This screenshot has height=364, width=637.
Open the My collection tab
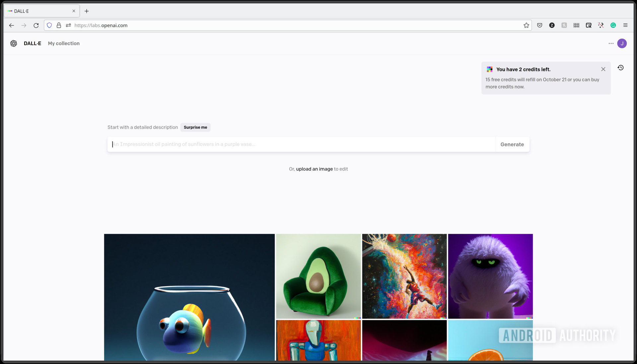[x=64, y=43]
